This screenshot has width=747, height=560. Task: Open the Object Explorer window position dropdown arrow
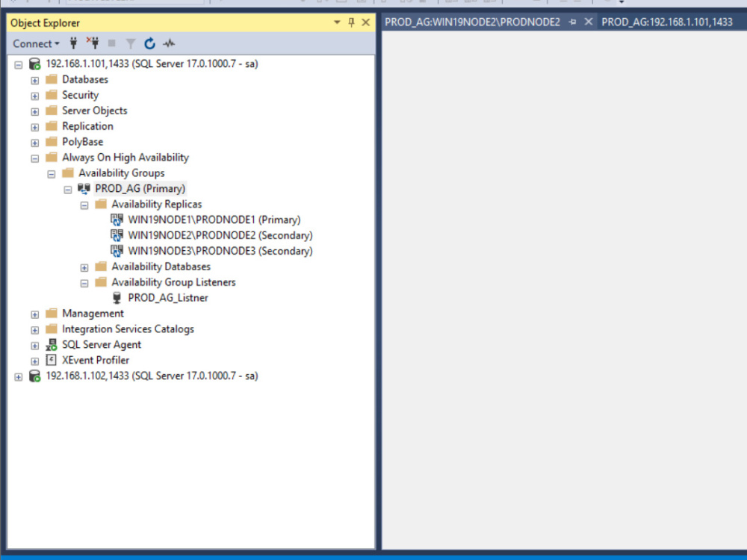click(x=337, y=22)
